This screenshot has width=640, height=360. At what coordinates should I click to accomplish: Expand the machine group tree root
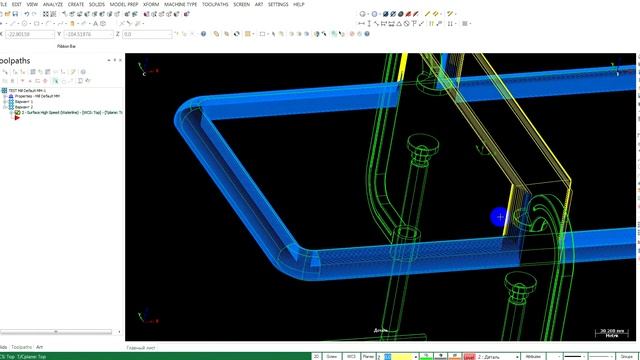coord(4,91)
